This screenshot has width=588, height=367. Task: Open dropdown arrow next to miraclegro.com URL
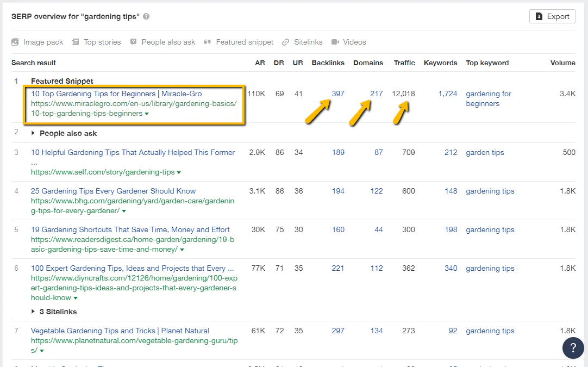pyautogui.click(x=147, y=114)
